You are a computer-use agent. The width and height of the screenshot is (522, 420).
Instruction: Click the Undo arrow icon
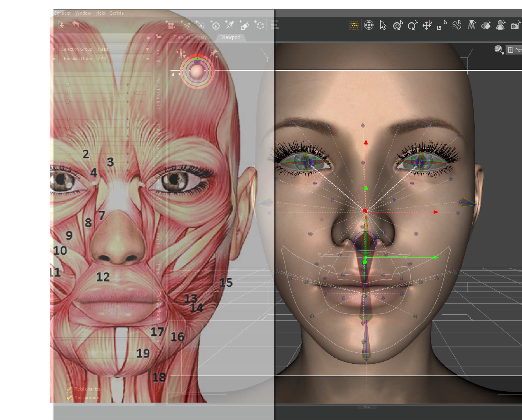pyautogui.click(x=76, y=25)
